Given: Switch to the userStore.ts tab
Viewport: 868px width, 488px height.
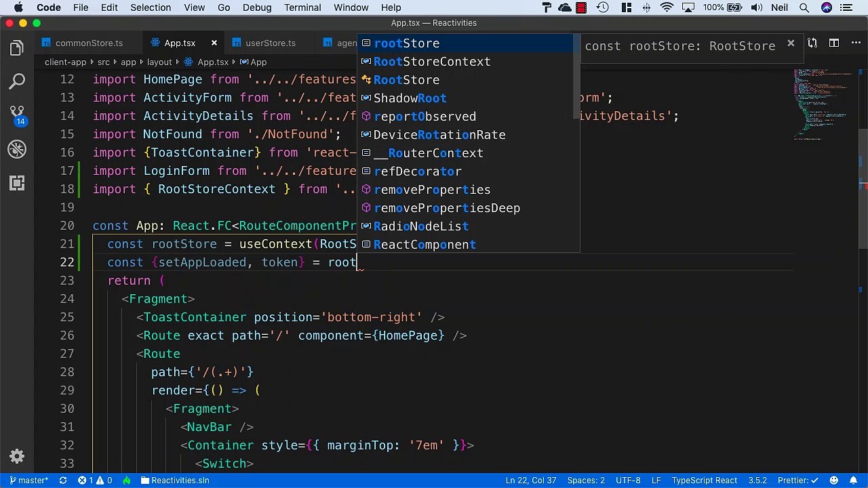Looking at the screenshot, I should click(x=270, y=43).
